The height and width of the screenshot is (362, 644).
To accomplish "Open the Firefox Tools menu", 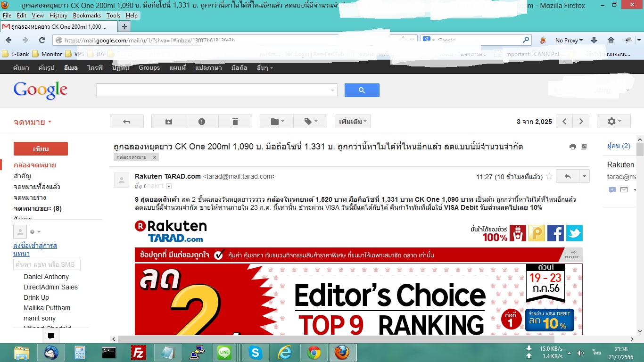I will coord(113,16).
